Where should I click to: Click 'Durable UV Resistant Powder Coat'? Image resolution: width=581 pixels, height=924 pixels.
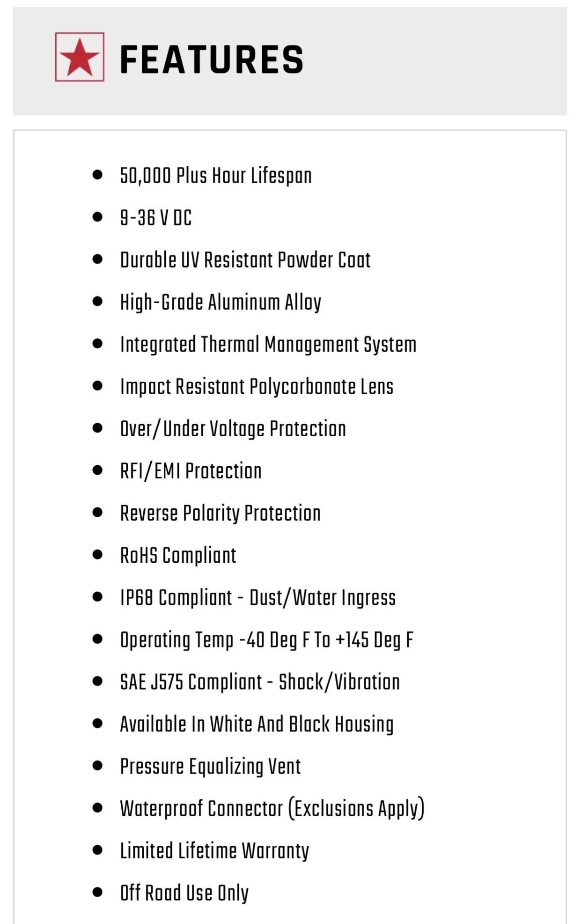coord(245,260)
